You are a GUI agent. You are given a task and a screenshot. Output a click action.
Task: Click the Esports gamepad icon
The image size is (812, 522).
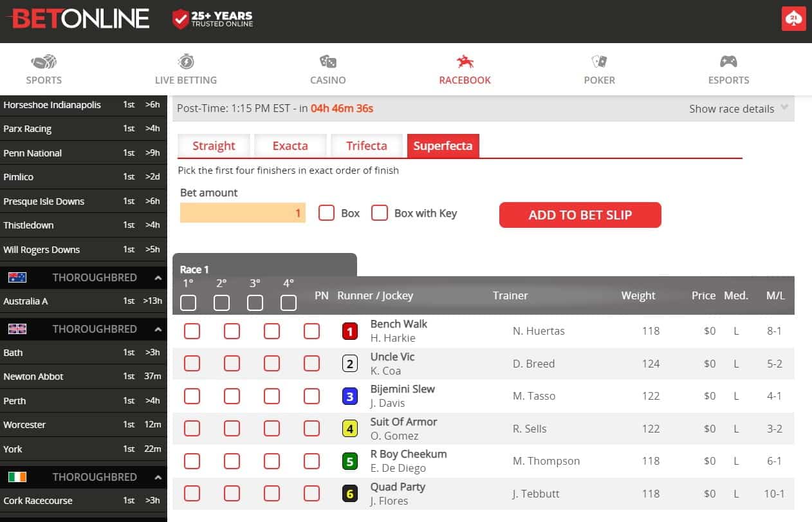(728, 62)
